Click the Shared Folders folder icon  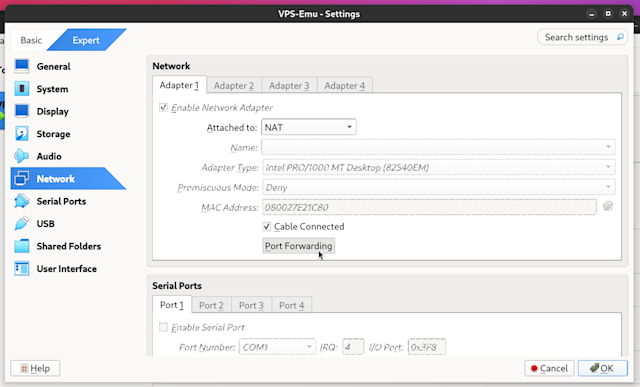(22, 246)
